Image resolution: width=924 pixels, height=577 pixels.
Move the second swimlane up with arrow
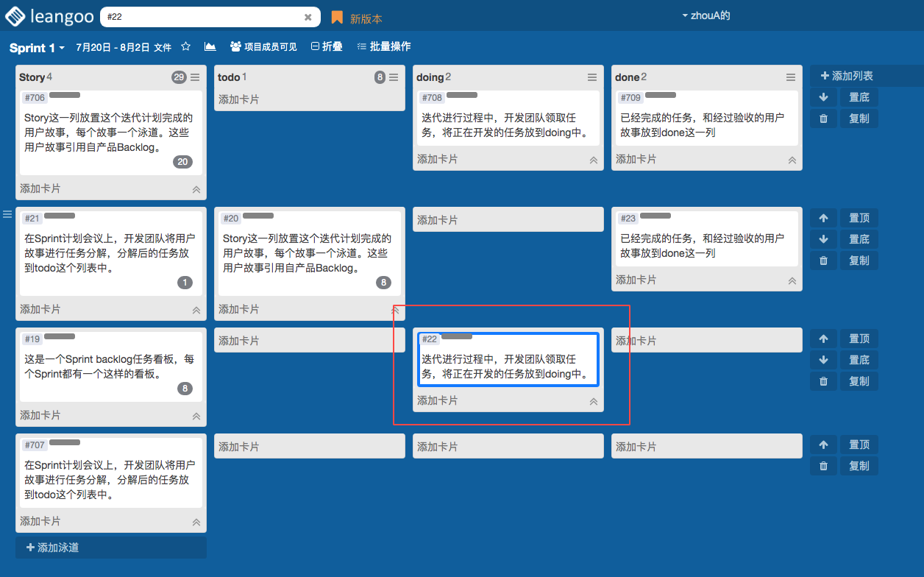click(x=823, y=218)
